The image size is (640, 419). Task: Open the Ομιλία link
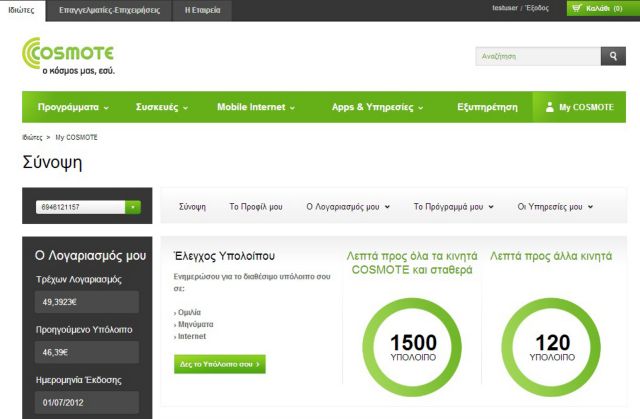coord(189,313)
